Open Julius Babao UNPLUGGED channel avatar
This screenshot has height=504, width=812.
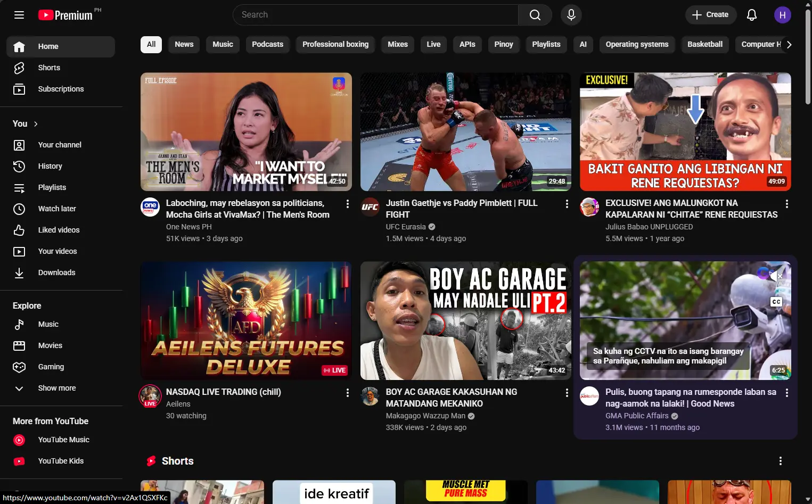[589, 207]
